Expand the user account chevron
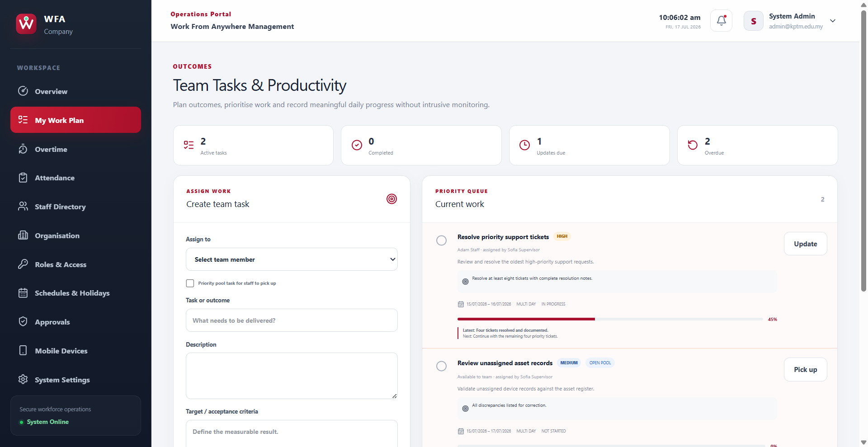This screenshot has width=868, height=447. 833,21
